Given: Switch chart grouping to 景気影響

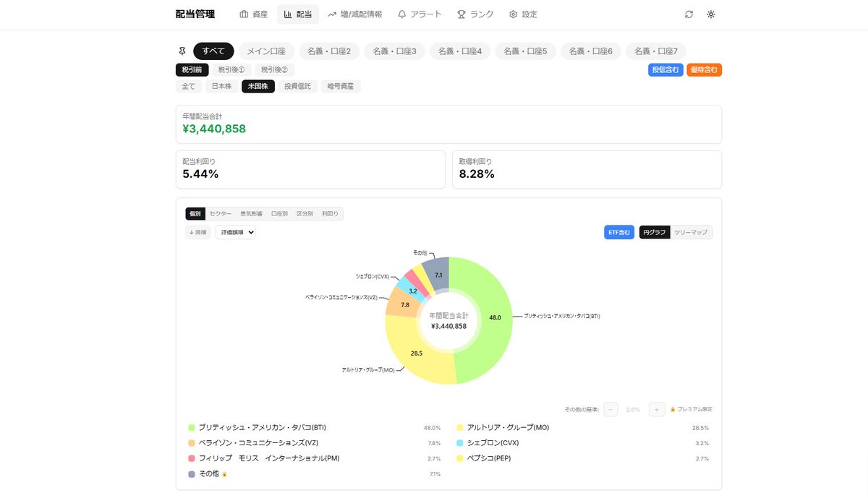Looking at the screenshot, I should click(x=251, y=214).
